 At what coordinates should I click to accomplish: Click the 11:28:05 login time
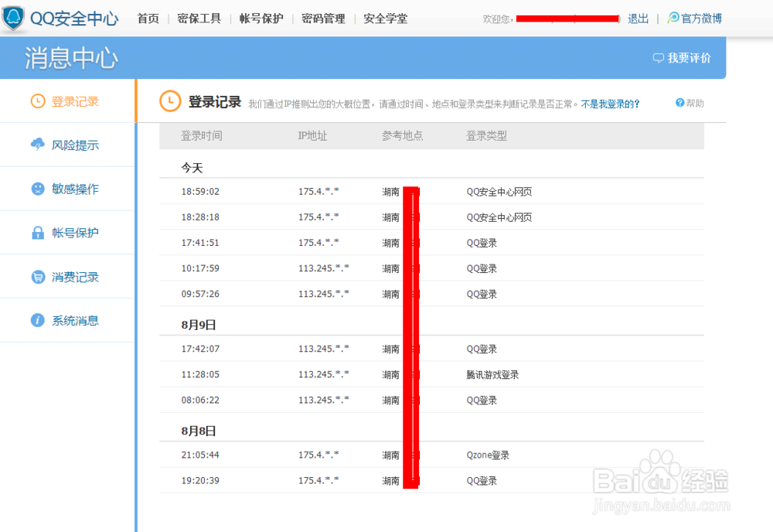[200, 374]
